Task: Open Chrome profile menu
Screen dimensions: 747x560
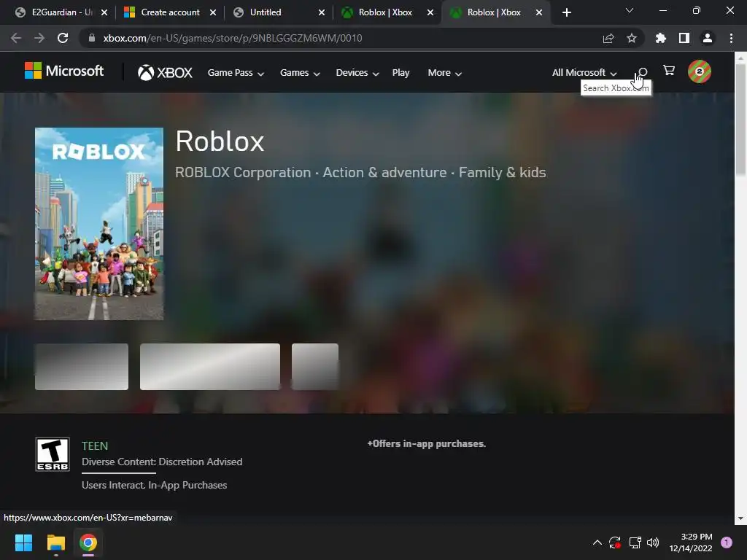Action: click(708, 38)
